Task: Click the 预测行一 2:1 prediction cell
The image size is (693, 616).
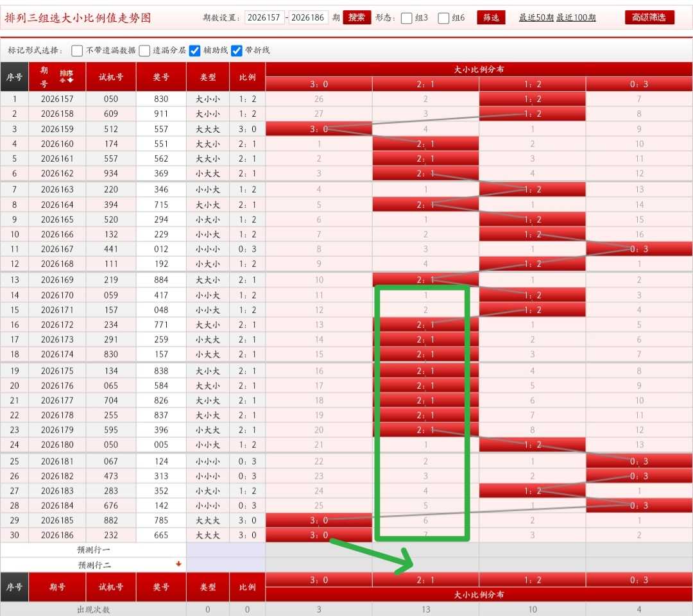Action: tap(425, 550)
